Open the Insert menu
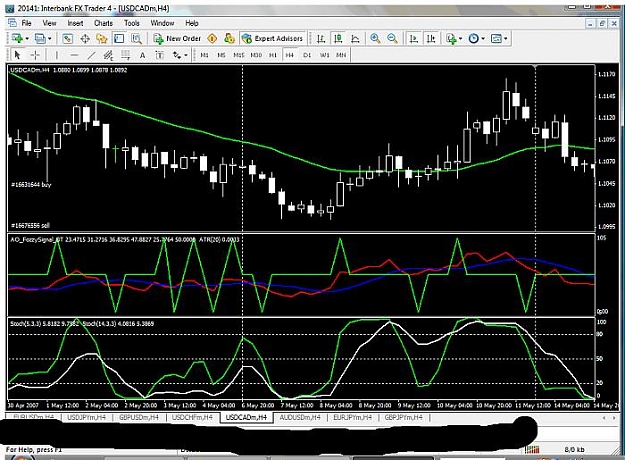Viewport: 625px width, 460px height. coord(75,23)
